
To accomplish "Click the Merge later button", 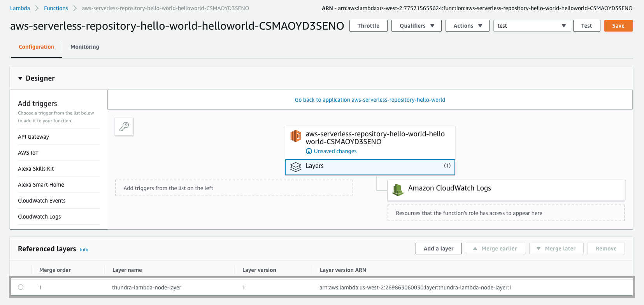I will pos(556,249).
